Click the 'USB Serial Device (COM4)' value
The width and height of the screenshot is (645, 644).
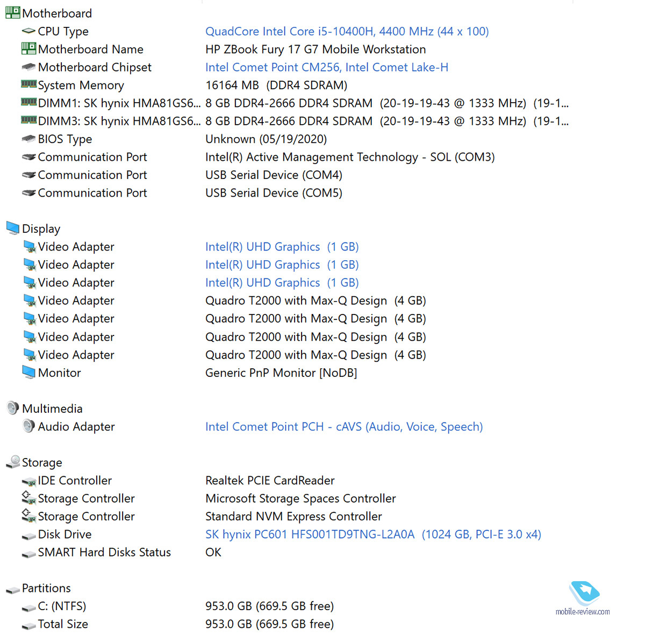(274, 175)
